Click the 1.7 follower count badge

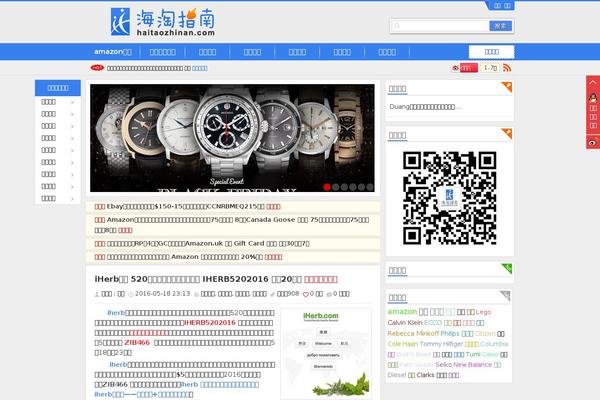(x=490, y=68)
